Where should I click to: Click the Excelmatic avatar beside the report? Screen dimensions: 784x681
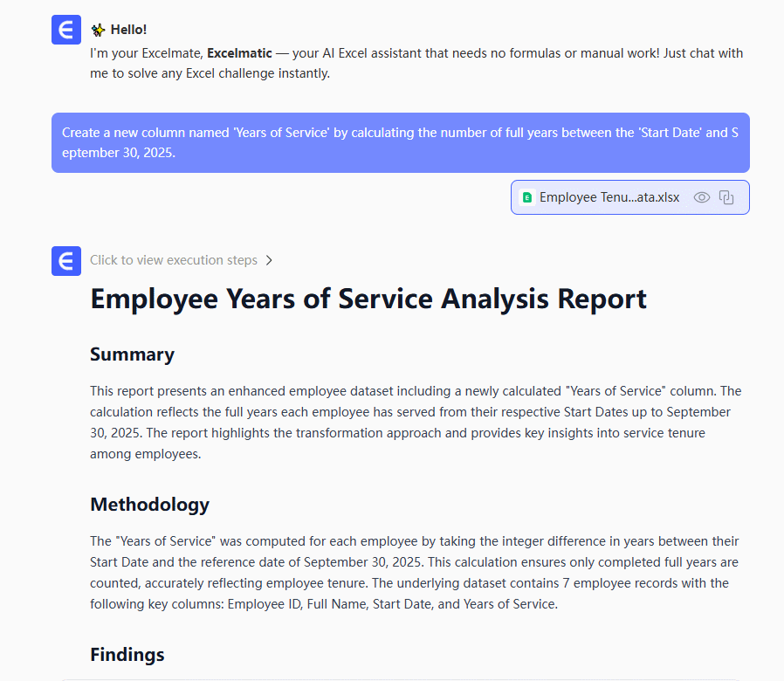tap(66, 260)
